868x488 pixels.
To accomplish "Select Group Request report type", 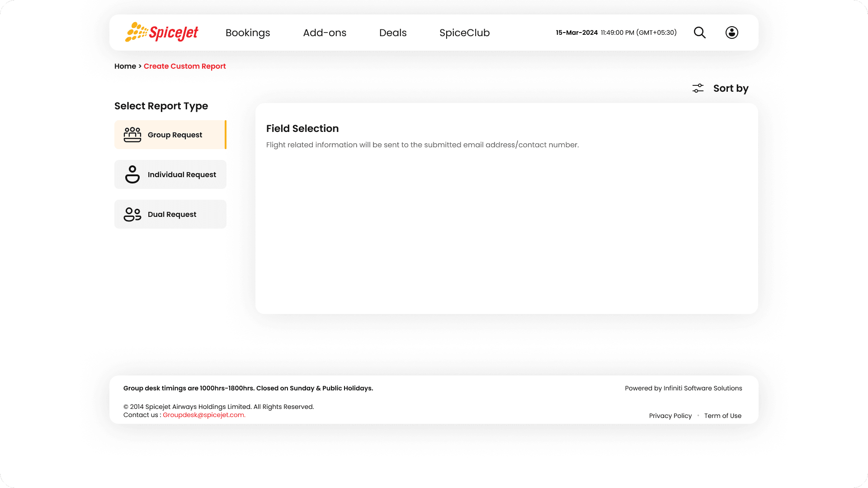I will 175,135.
